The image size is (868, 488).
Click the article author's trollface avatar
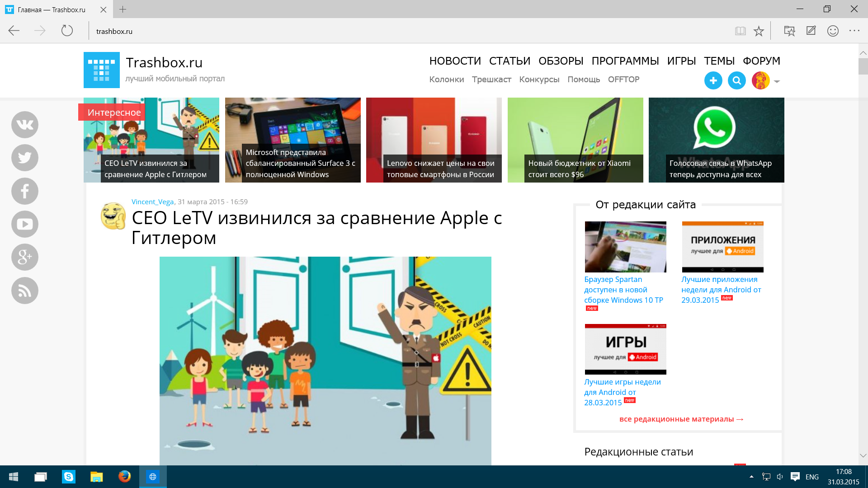(x=113, y=216)
